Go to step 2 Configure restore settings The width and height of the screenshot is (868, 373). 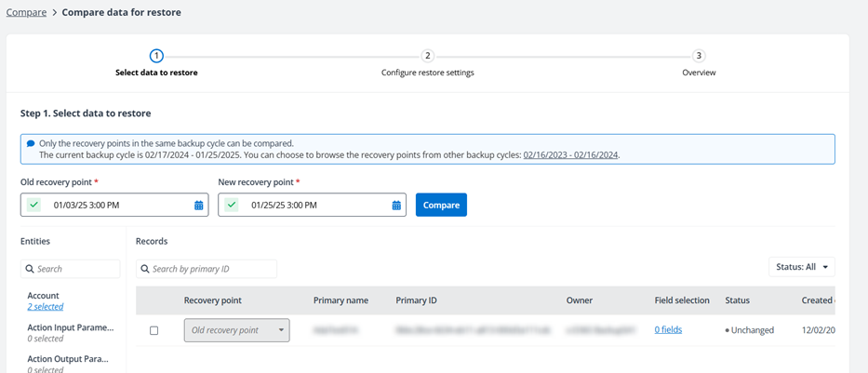pyautogui.click(x=427, y=56)
